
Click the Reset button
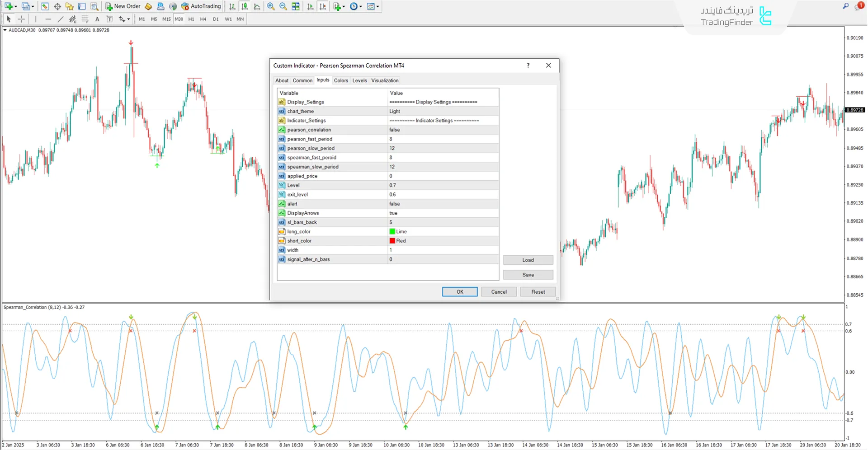538,291
